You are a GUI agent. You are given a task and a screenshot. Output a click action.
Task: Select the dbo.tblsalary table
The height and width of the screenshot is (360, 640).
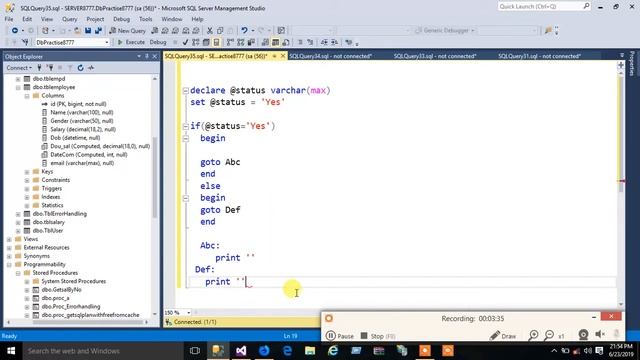point(49,222)
